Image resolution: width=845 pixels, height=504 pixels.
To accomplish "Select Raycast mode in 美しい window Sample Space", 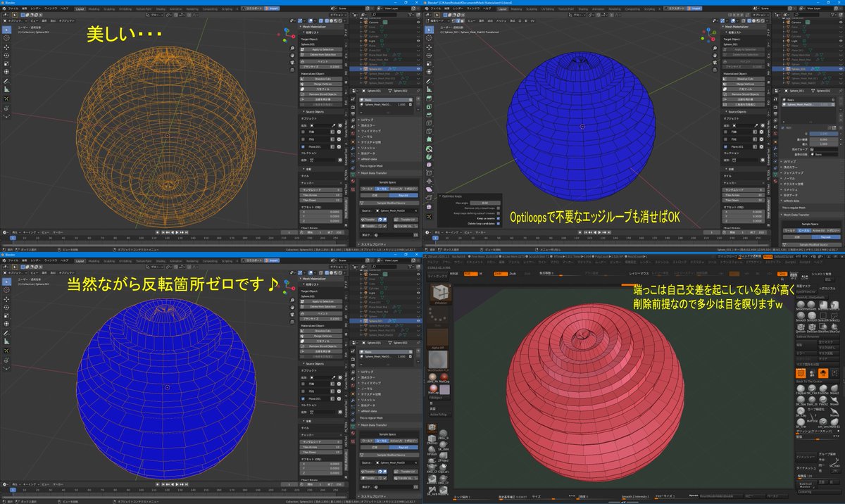I will 403,195.
